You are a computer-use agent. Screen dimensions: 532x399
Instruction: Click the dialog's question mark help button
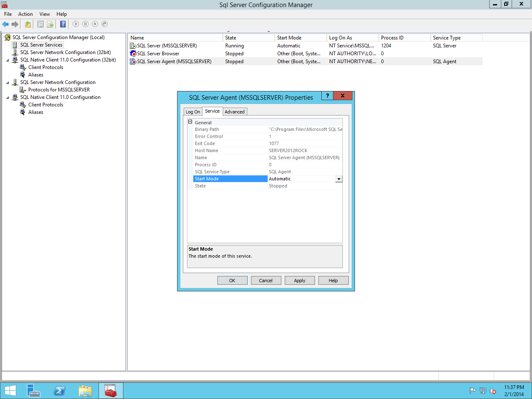pos(327,96)
